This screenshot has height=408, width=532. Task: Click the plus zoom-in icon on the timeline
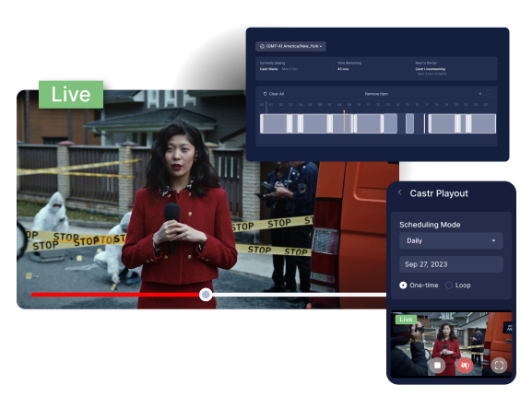tap(480, 94)
